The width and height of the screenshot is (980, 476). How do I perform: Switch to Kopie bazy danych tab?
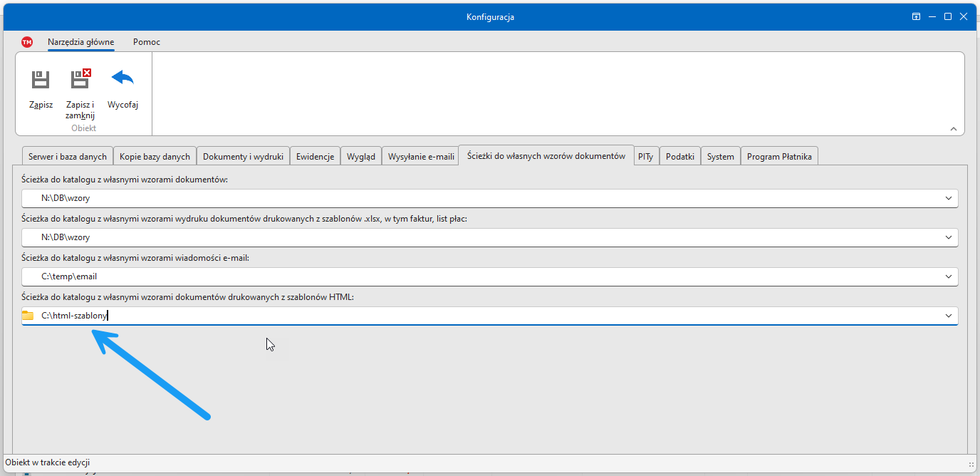155,157
